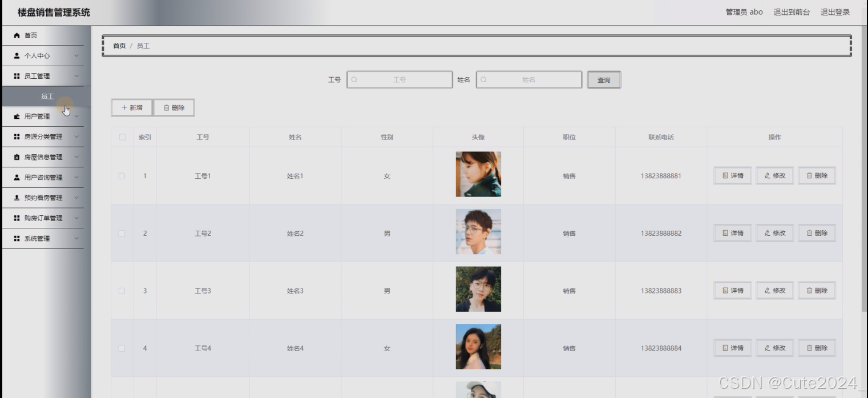Tick the checkbox for row 工号4
This screenshot has width=868, height=398.
point(122,348)
